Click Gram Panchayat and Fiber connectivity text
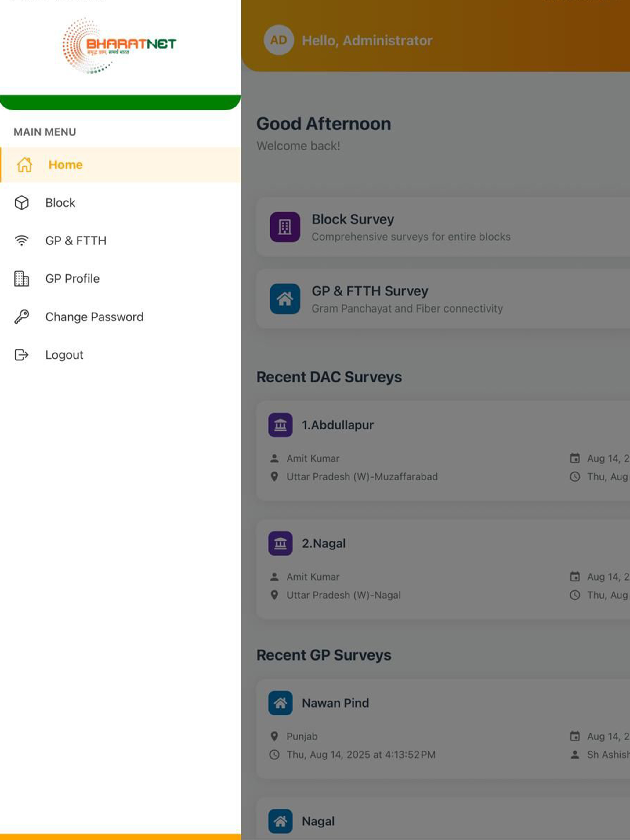 coord(407,308)
